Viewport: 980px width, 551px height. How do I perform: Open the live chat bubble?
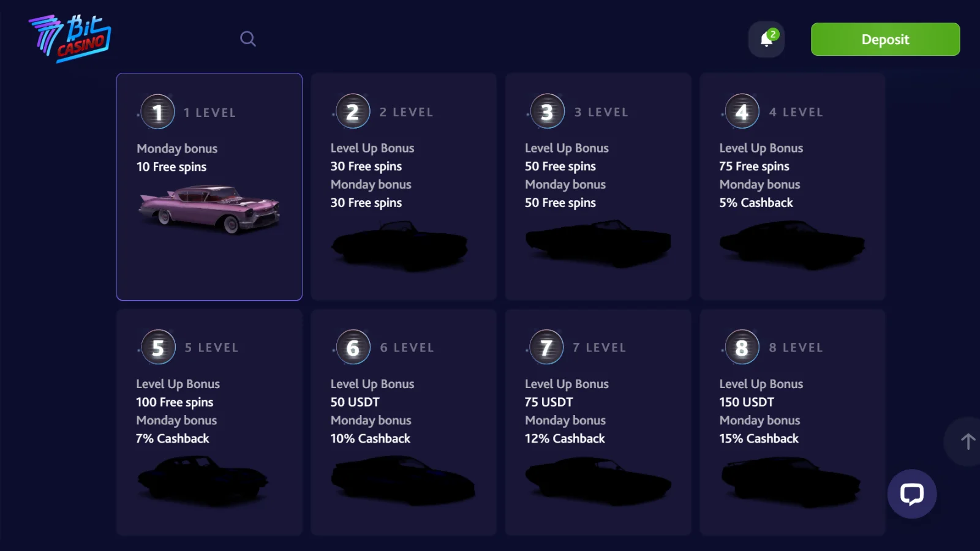pos(911,493)
